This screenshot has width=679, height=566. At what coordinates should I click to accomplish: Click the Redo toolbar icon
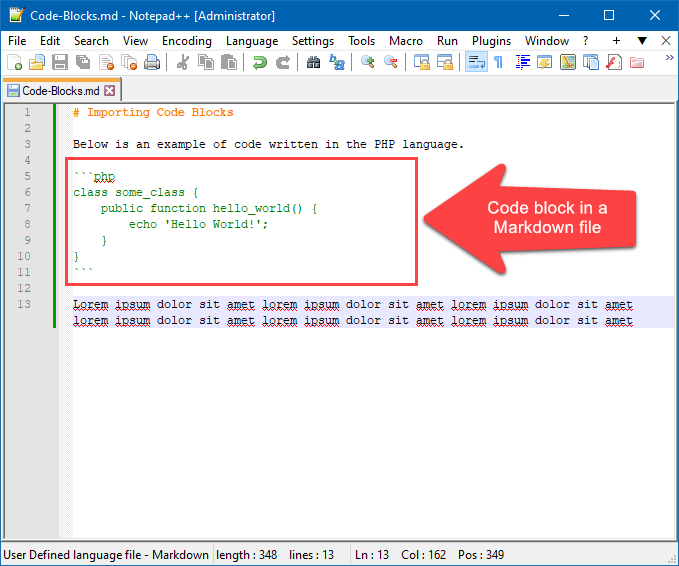point(283,62)
